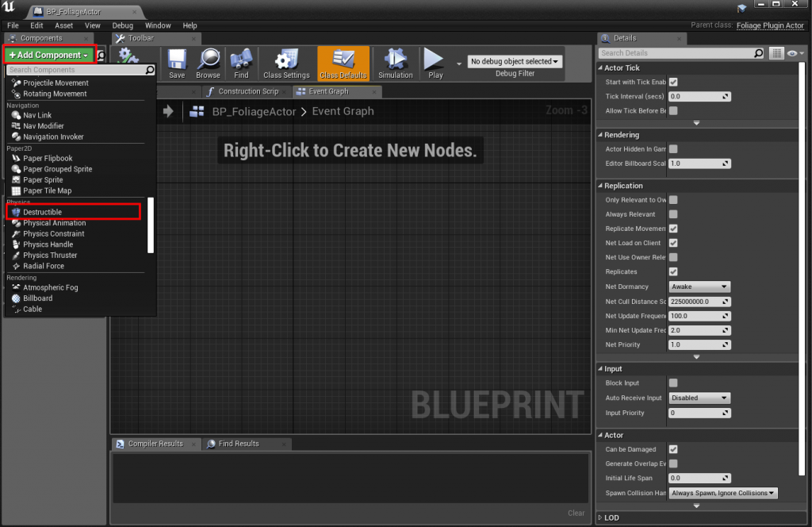Choose Navigation Invoker component
This screenshot has width=812, height=527.
click(53, 137)
